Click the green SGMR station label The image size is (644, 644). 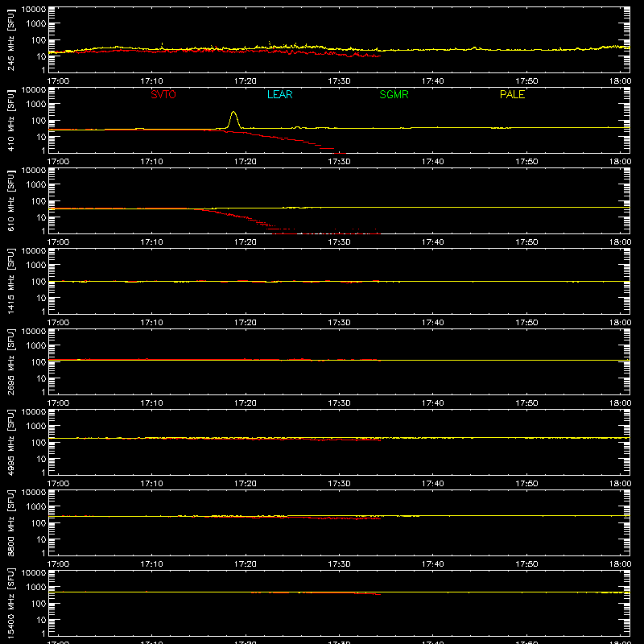click(x=394, y=94)
